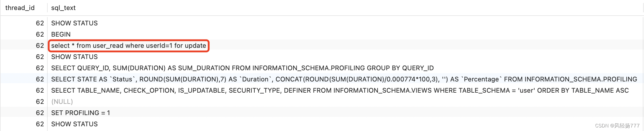Click the sql_text column header
644x131 pixels.
coord(63,8)
